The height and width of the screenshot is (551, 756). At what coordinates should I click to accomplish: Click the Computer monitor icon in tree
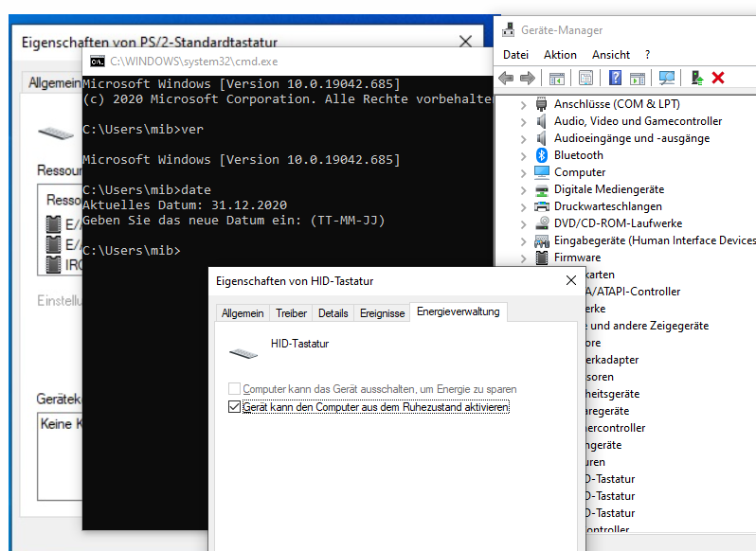point(542,172)
